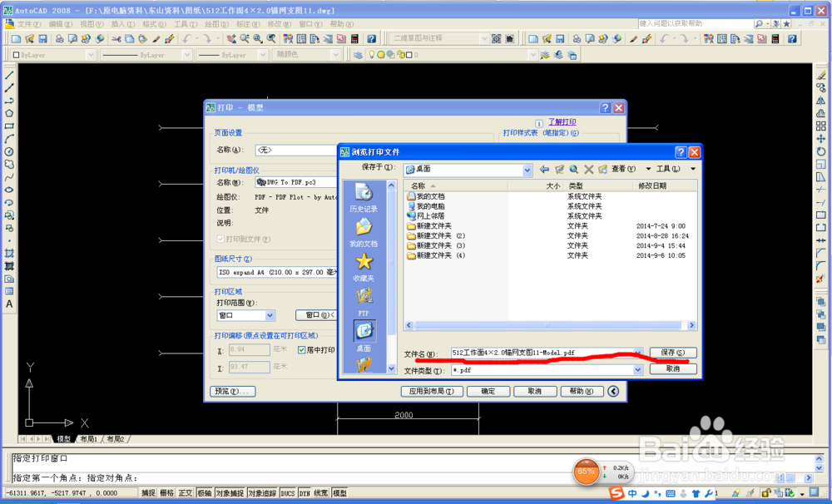Select the Circle tool in the Draw toolbar

[x=9, y=151]
